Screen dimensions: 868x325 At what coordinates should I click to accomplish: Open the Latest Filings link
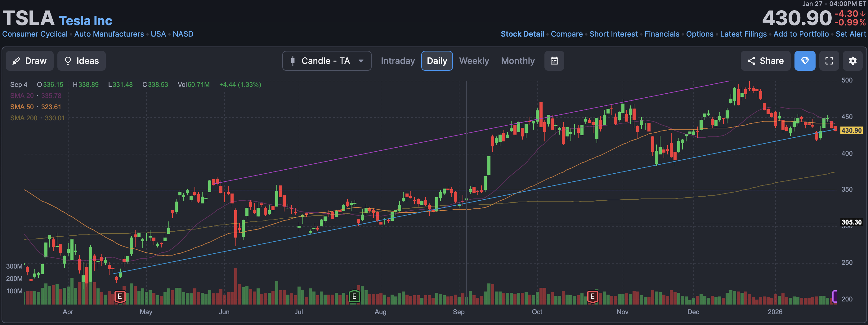743,34
